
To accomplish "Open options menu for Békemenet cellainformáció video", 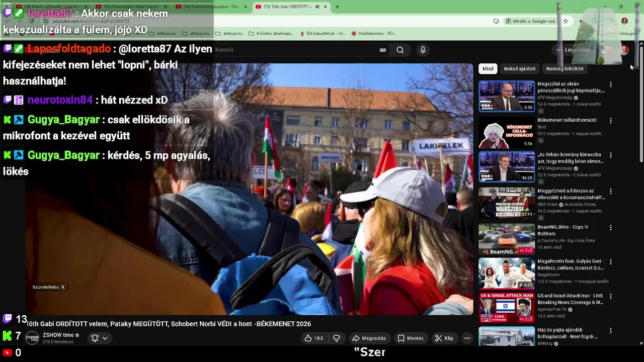I will pos(611,121).
